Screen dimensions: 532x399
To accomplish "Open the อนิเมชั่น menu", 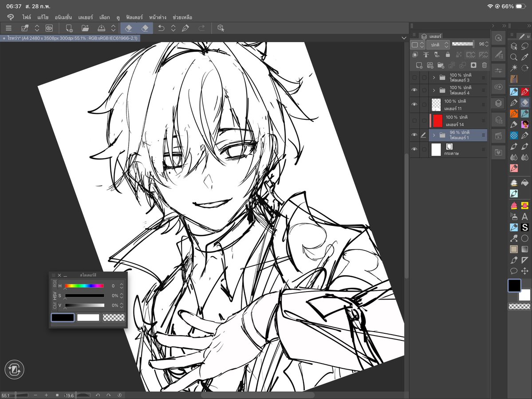I will coord(63,17).
